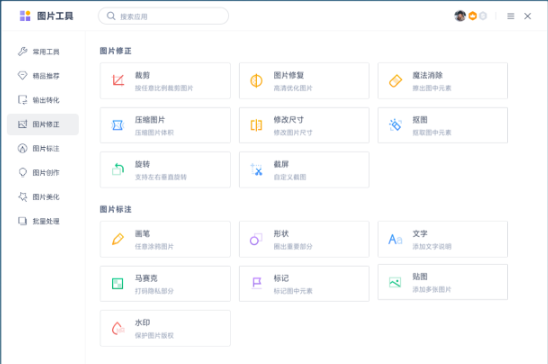Screen dimensions: 548x364
Task: Open the 形状 shapes tool icon
Action: [x=256, y=239]
